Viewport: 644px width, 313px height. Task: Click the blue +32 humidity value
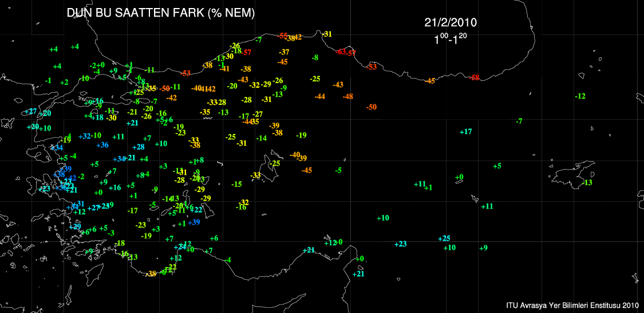(x=85, y=136)
